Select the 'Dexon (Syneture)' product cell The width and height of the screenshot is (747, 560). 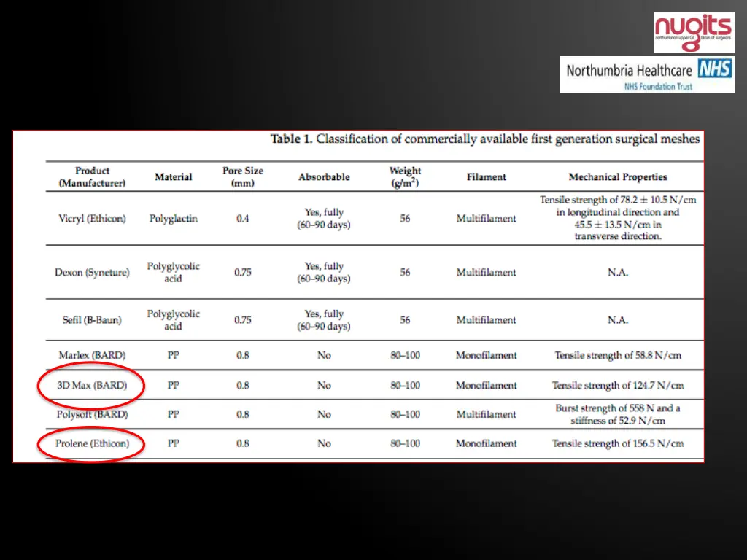coord(92,272)
